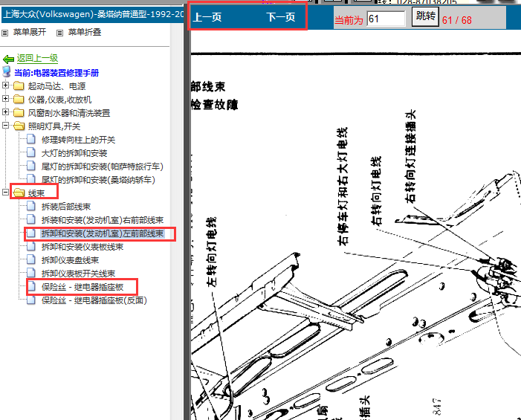Expand the 风窗刮水器和清洗装置 folder
This screenshot has width=521, height=420.
tap(5, 112)
